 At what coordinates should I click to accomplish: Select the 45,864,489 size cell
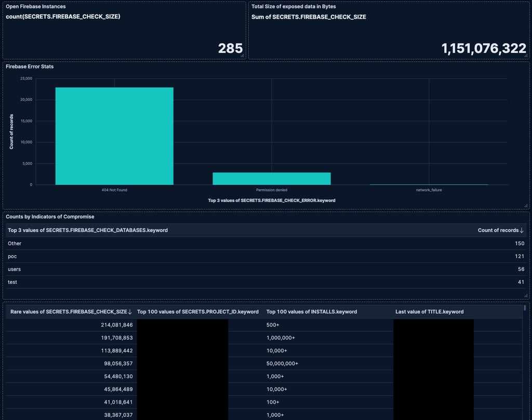pyautogui.click(x=118, y=389)
